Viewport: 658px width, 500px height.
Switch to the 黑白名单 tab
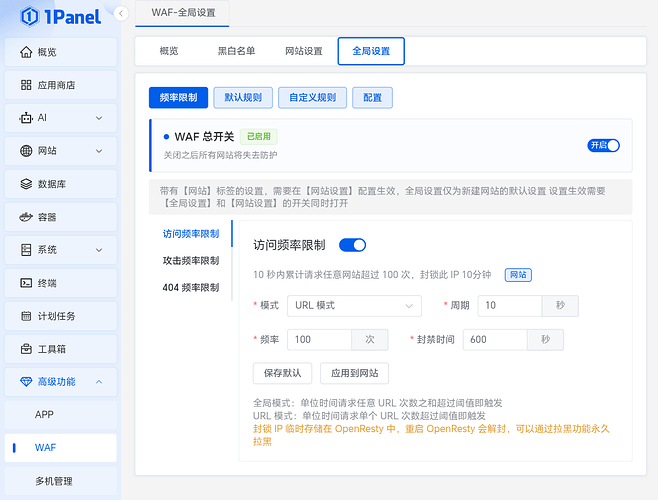(236, 51)
